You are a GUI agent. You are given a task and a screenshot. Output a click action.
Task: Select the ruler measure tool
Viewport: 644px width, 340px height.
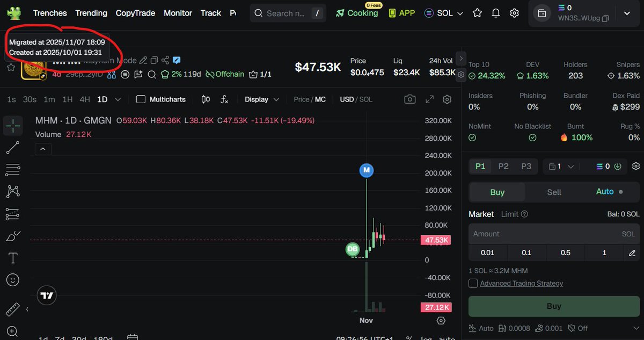[13, 310]
